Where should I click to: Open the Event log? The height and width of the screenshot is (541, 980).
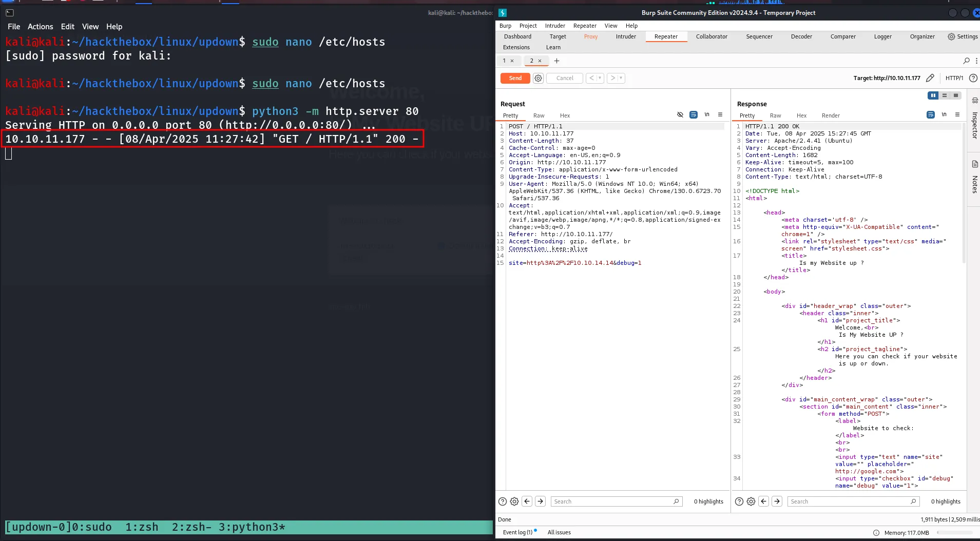(x=518, y=532)
